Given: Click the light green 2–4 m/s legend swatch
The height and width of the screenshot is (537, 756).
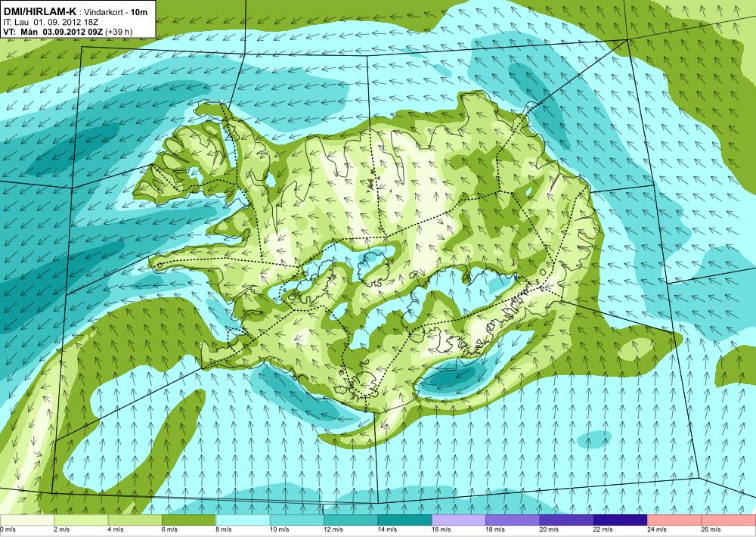Looking at the screenshot, I should click(x=81, y=520).
